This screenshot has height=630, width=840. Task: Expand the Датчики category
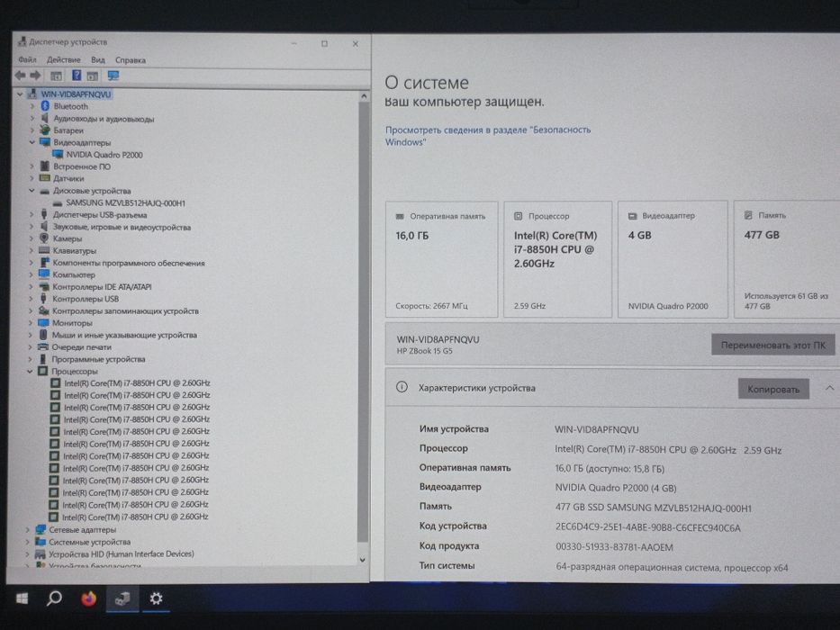point(32,178)
